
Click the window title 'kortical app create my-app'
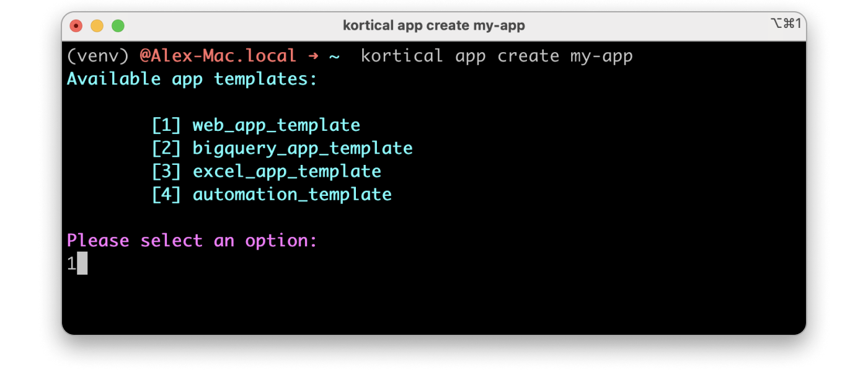point(433,25)
